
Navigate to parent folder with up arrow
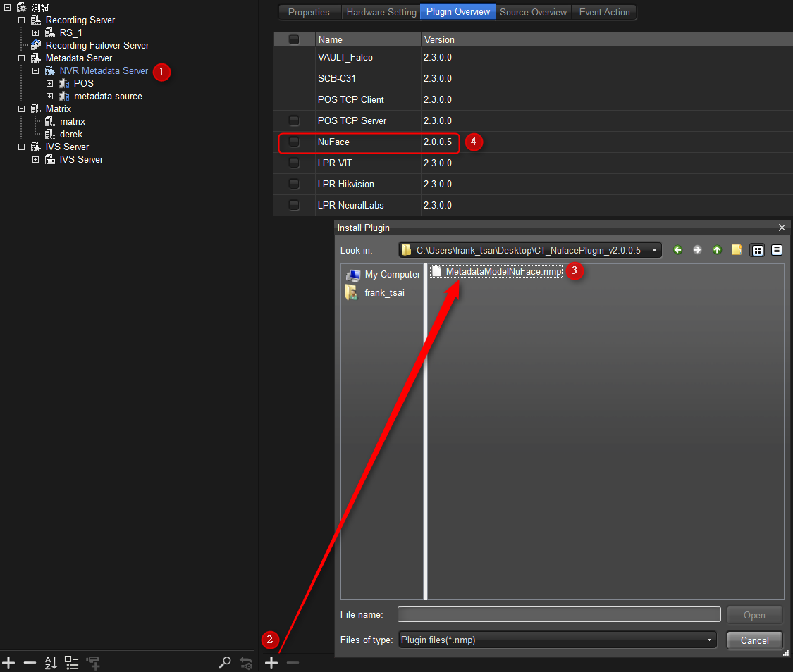(717, 250)
